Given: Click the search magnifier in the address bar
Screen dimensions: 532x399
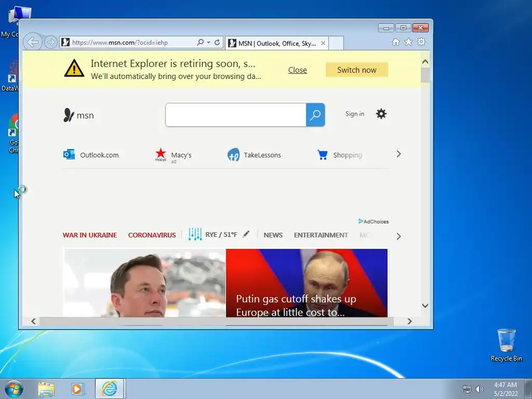Looking at the screenshot, I should click(200, 43).
